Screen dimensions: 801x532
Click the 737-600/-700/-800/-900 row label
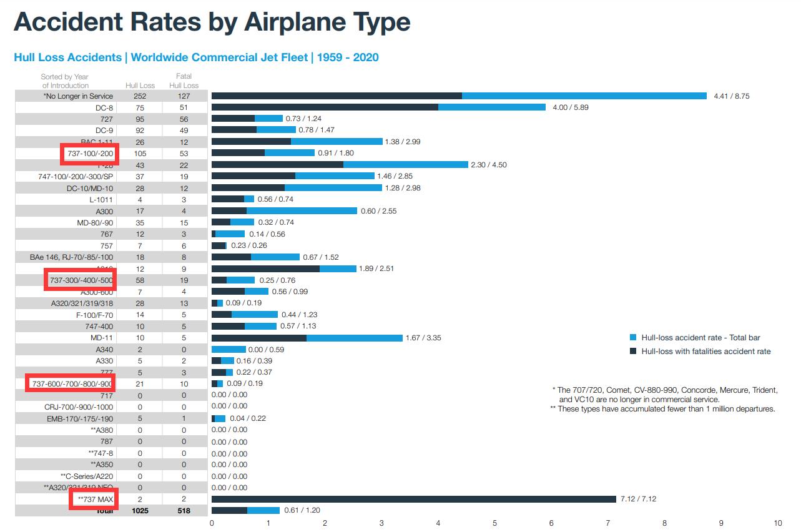(x=72, y=383)
